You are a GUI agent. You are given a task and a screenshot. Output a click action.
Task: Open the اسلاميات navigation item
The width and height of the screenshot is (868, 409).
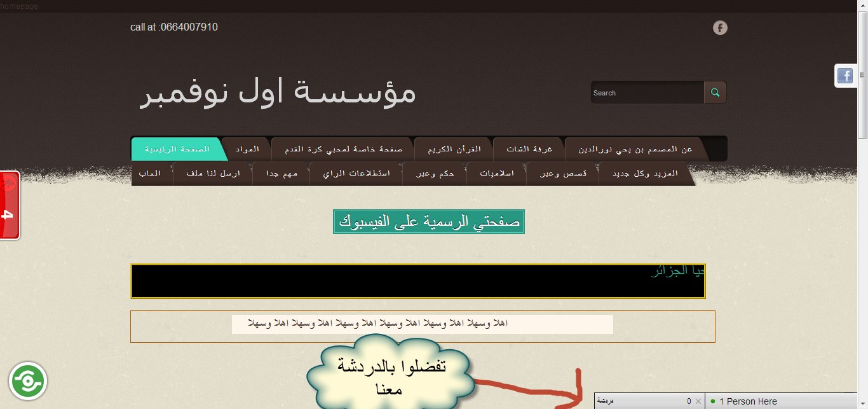pyautogui.click(x=496, y=172)
